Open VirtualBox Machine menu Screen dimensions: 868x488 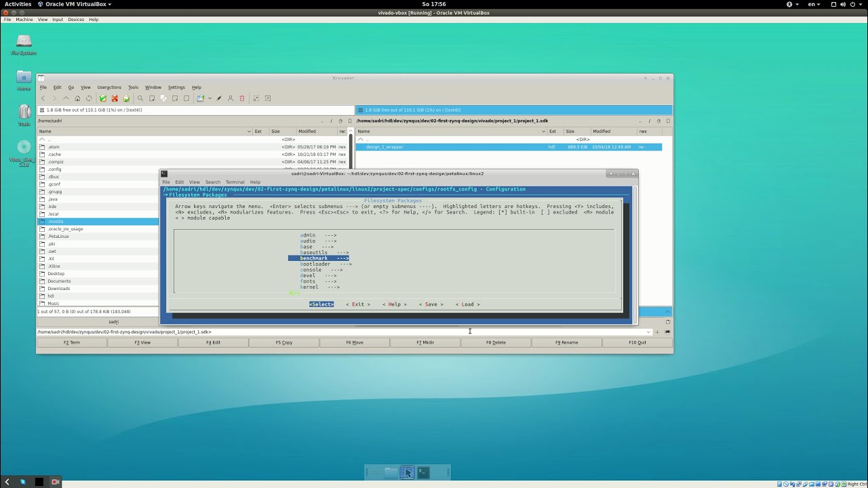(x=24, y=20)
